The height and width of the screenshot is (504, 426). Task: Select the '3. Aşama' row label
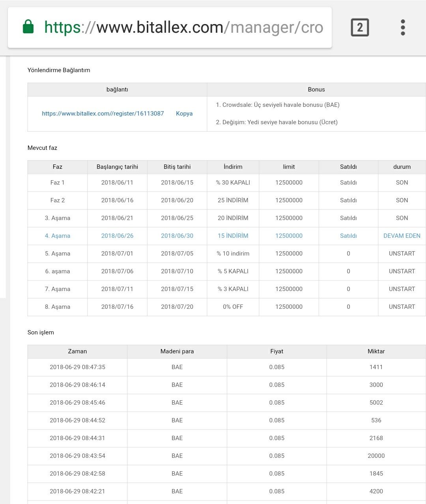[x=58, y=218]
